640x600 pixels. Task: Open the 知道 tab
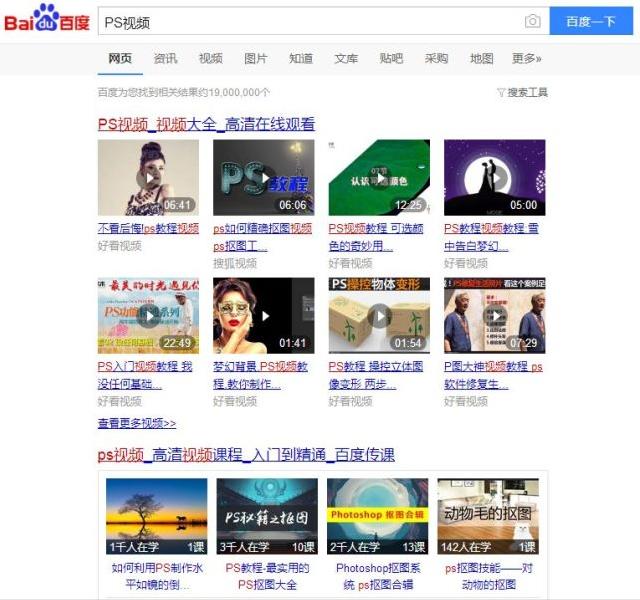coord(301,58)
